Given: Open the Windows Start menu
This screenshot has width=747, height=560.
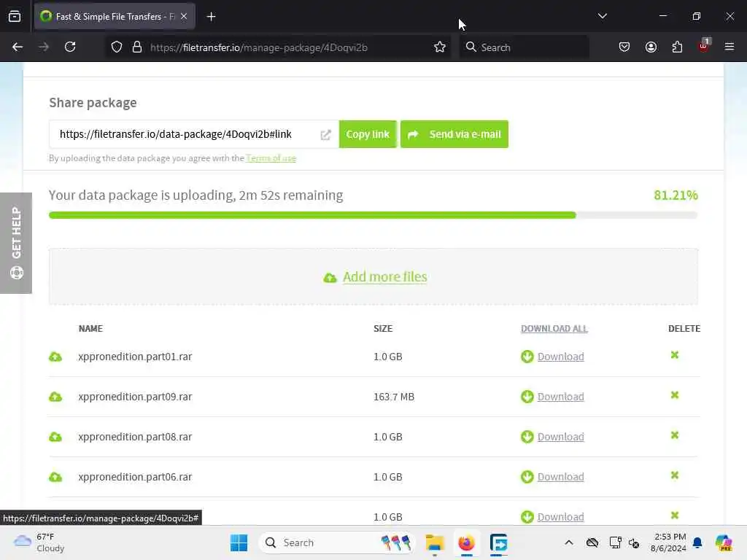Looking at the screenshot, I should [239, 542].
